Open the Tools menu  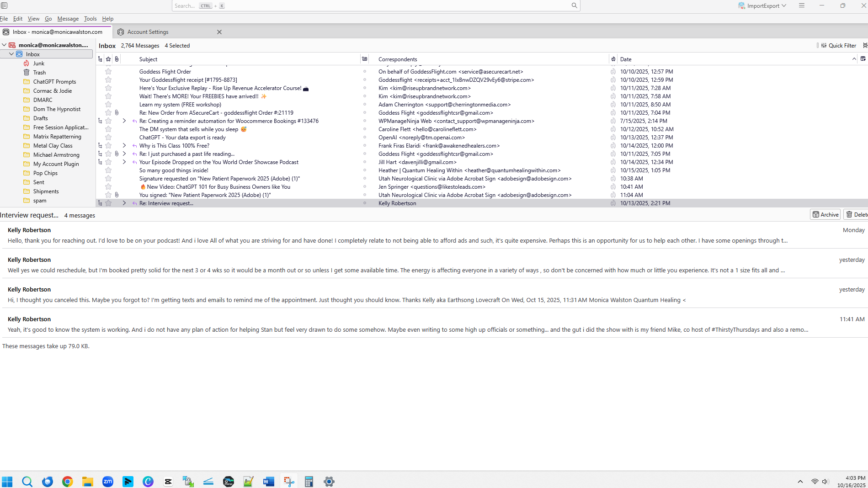(90, 18)
